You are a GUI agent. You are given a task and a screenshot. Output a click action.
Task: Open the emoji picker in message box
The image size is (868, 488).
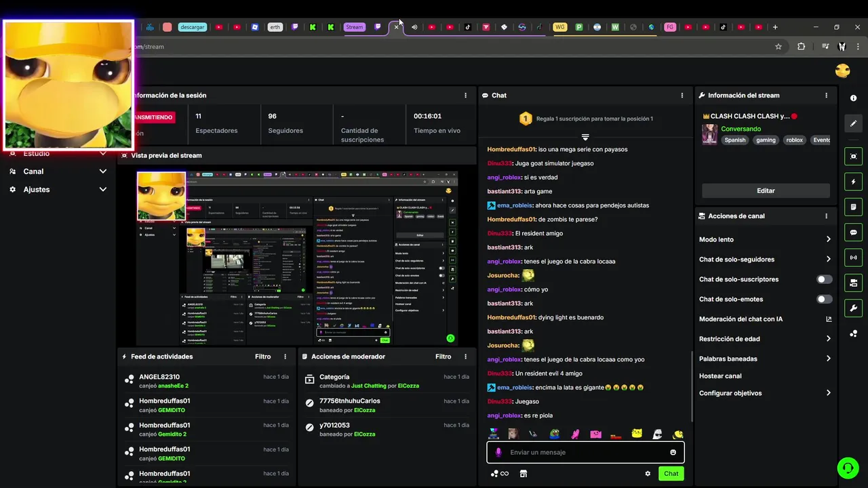(x=673, y=452)
